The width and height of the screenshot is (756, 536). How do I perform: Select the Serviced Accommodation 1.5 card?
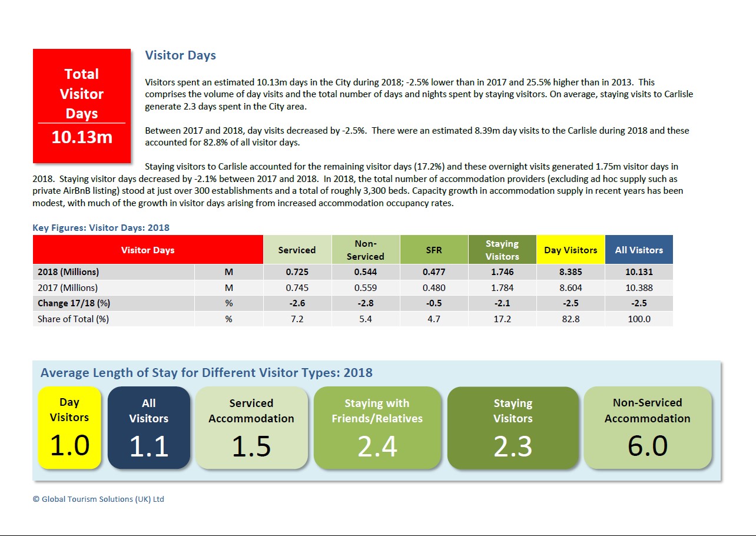[x=251, y=428]
